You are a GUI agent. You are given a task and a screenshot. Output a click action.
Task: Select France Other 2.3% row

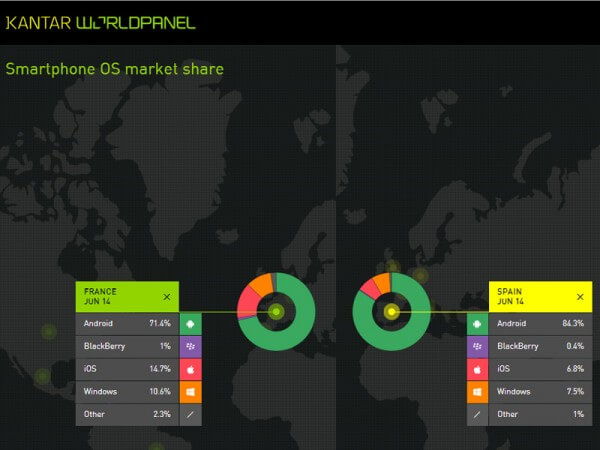coord(127,414)
